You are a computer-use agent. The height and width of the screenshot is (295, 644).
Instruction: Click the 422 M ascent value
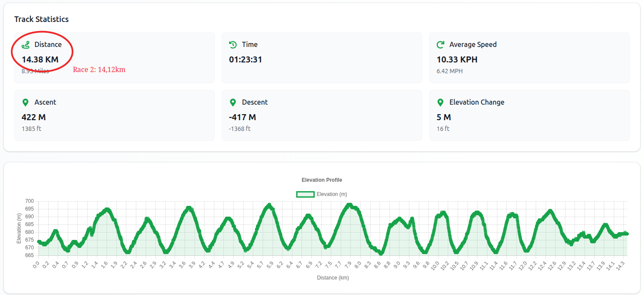[34, 118]
